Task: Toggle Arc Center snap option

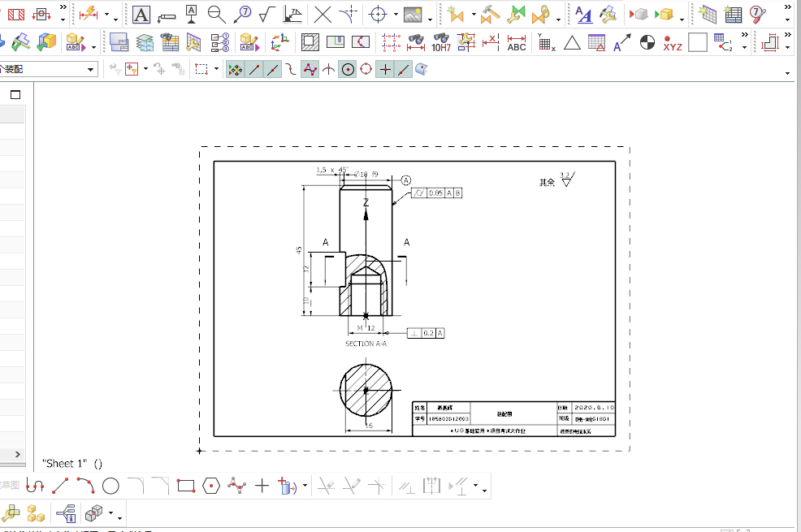Action: 348,69
